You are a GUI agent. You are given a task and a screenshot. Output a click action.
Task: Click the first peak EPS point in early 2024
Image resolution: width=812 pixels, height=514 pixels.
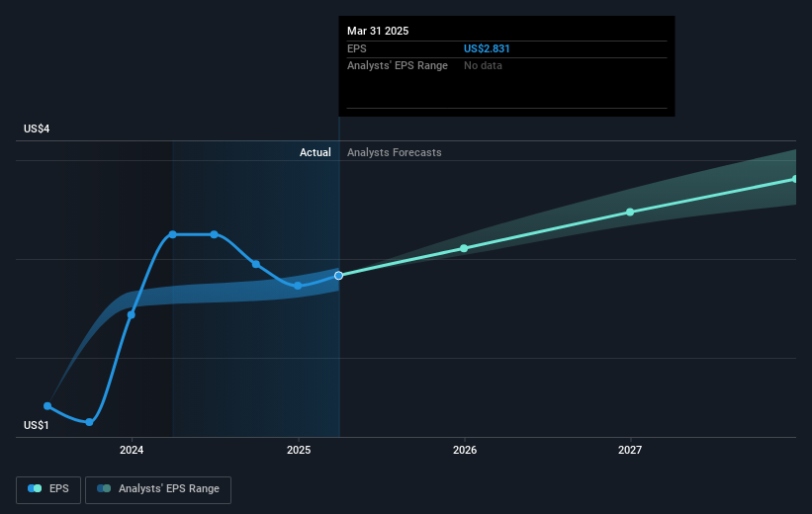[173, 234]
